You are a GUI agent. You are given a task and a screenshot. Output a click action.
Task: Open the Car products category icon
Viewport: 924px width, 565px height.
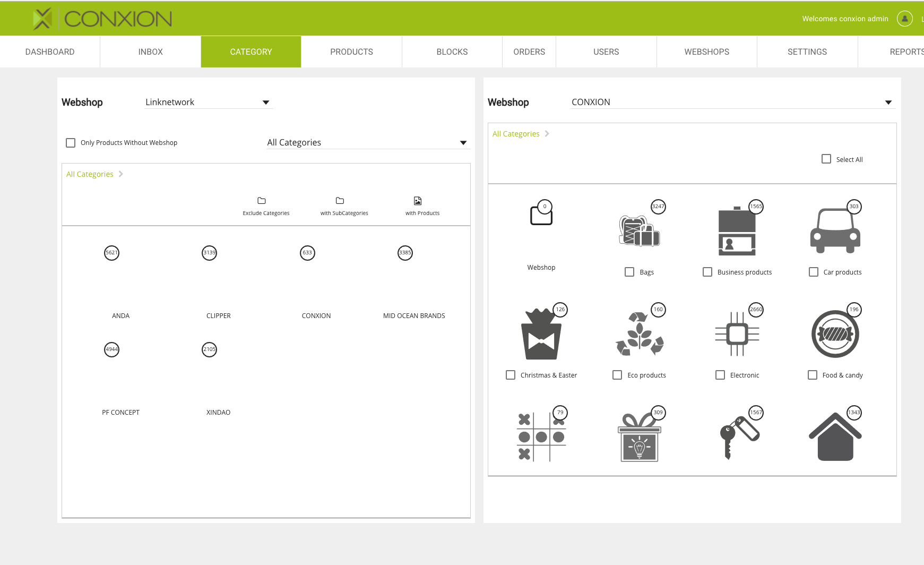[x=835, y=231]
